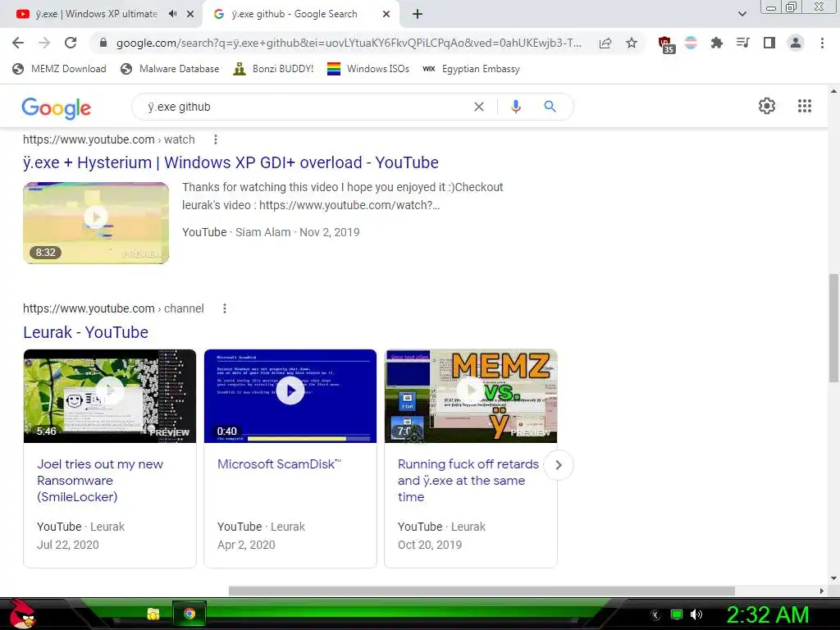Open the Extensions puzzle piece menu
Image resolution: width=840 pixels, height=630 pixels.
point(717,43)
